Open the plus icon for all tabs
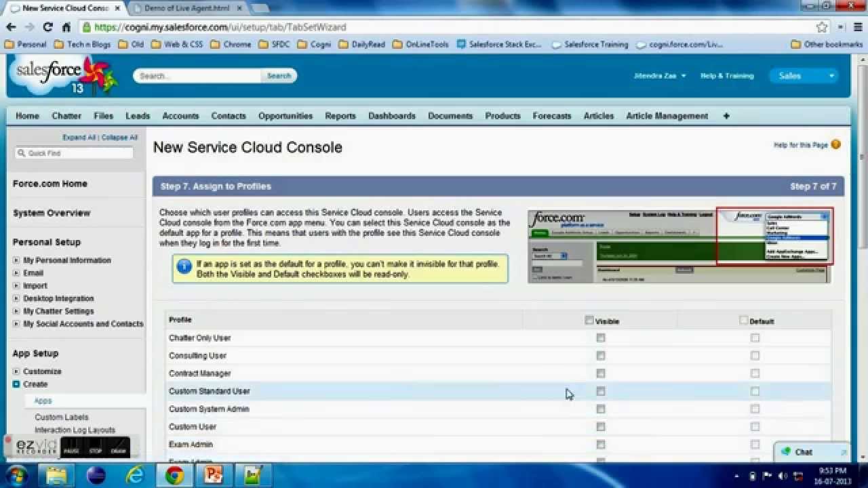 (726, 116)
